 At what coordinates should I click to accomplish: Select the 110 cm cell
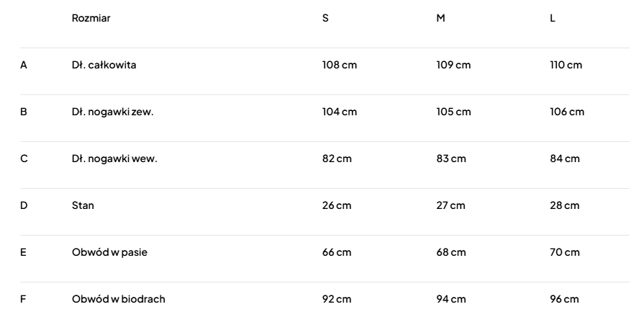(566, 65)
